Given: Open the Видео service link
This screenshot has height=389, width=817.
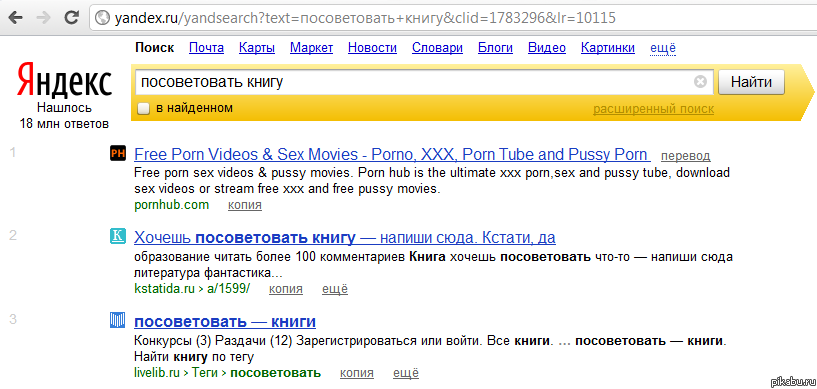Looking at the screenshot, I should [x=547, y=48].
